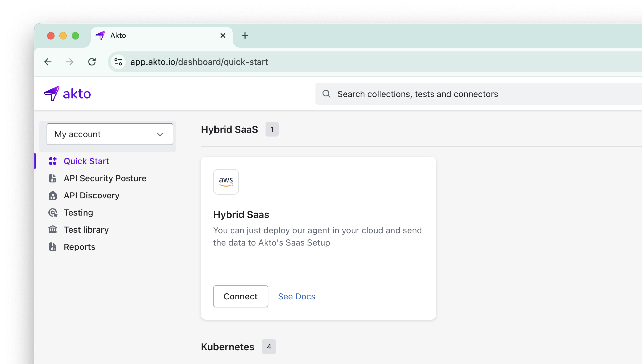Click the AWS logo on Hybrid Saas card
This screenshot has width=642, height=364.
pos(226,182)
